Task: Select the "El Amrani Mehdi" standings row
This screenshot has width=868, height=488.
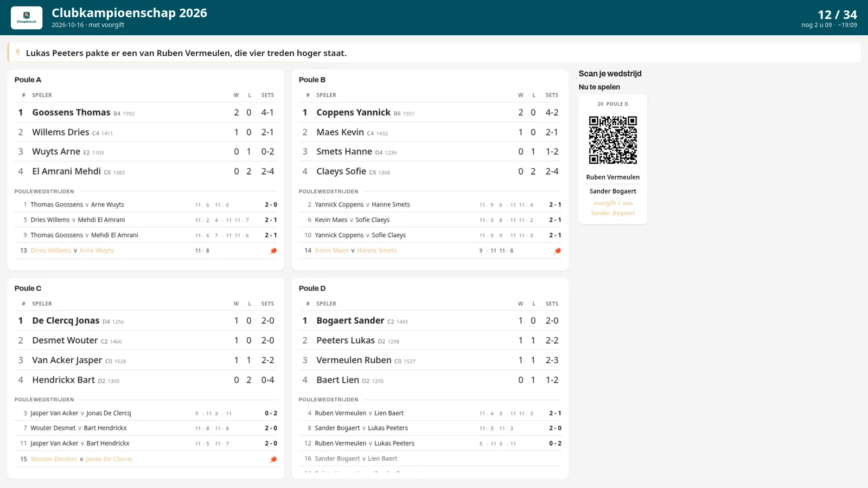Action: click(146, 171)
